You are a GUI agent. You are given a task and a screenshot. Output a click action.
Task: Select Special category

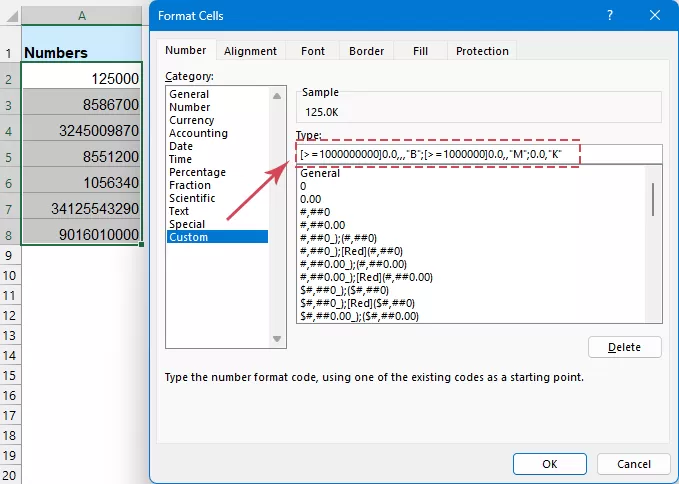[x=217, y=224]
